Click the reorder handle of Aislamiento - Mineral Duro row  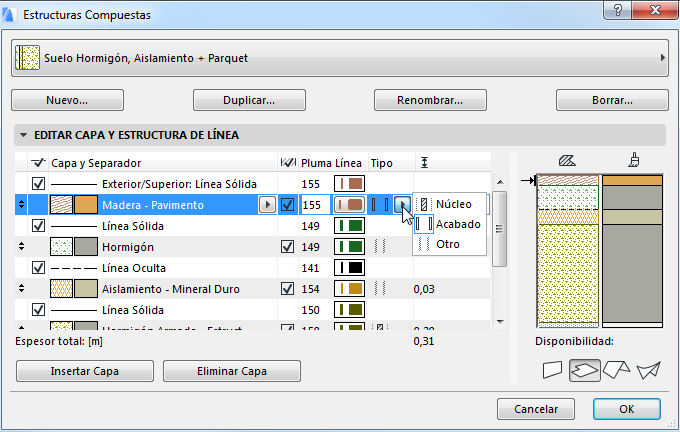coord(21,288)
